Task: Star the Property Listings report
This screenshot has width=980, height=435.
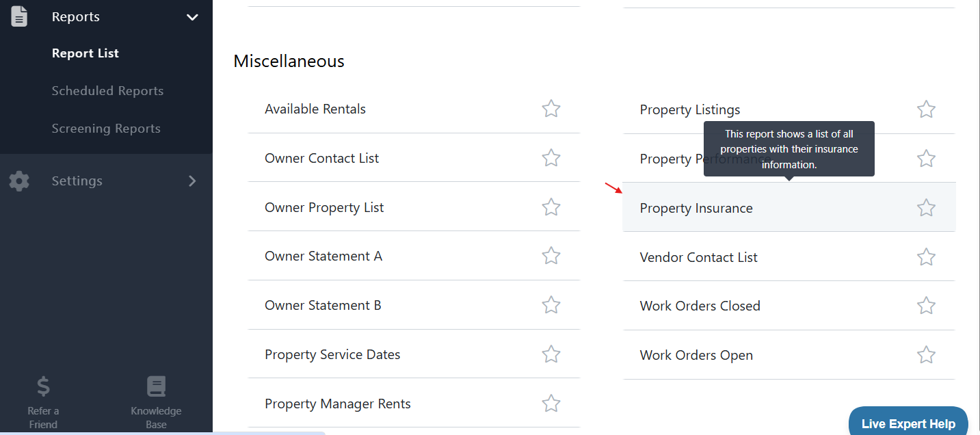Action: pyautogui.click(x=926, y=109)
